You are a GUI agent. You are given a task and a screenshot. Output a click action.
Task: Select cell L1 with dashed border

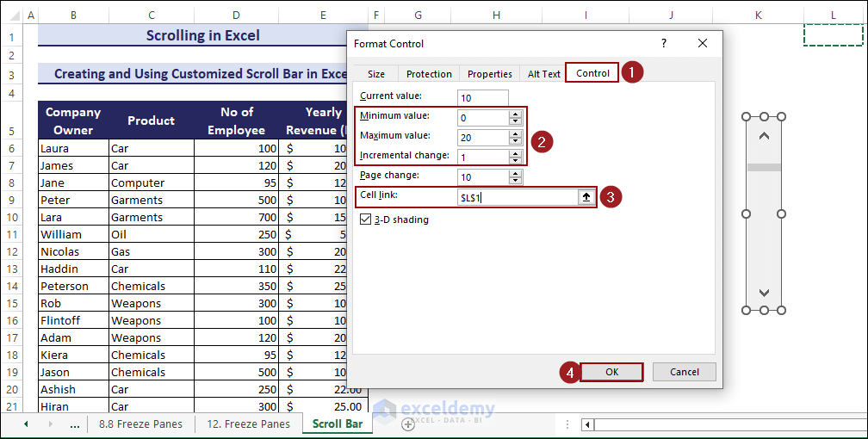834,35
